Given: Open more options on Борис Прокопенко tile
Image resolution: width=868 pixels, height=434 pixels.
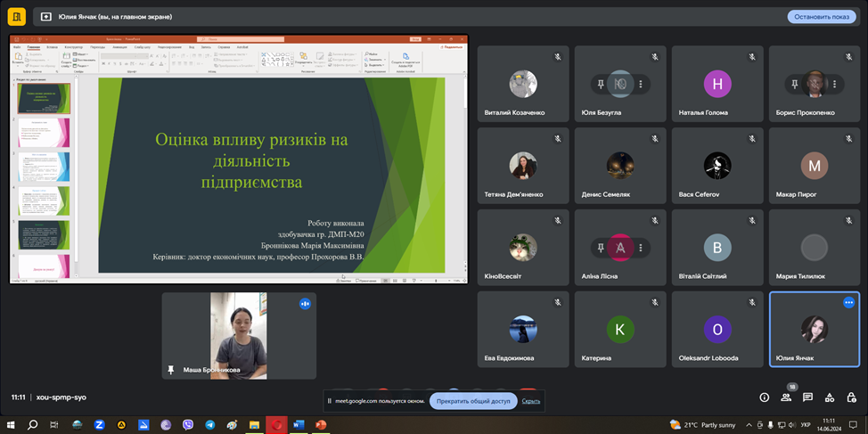Looking at the screenshot, I should click(x=834, y=84).
